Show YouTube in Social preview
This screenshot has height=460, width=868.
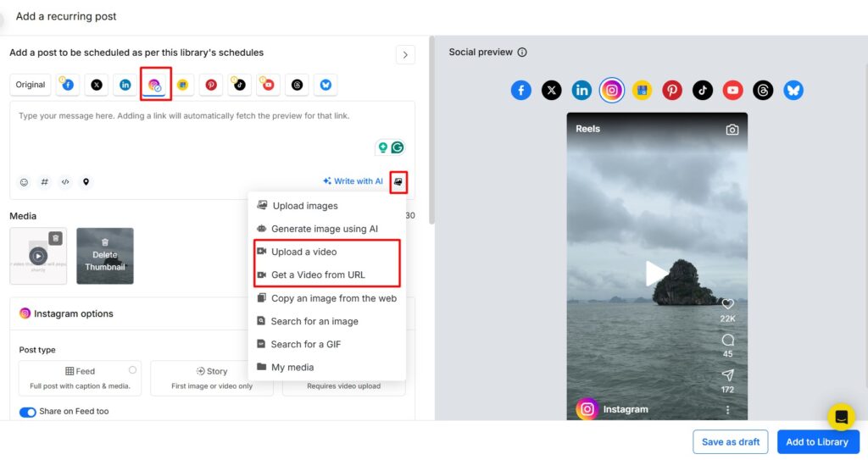tap(733, 90)
